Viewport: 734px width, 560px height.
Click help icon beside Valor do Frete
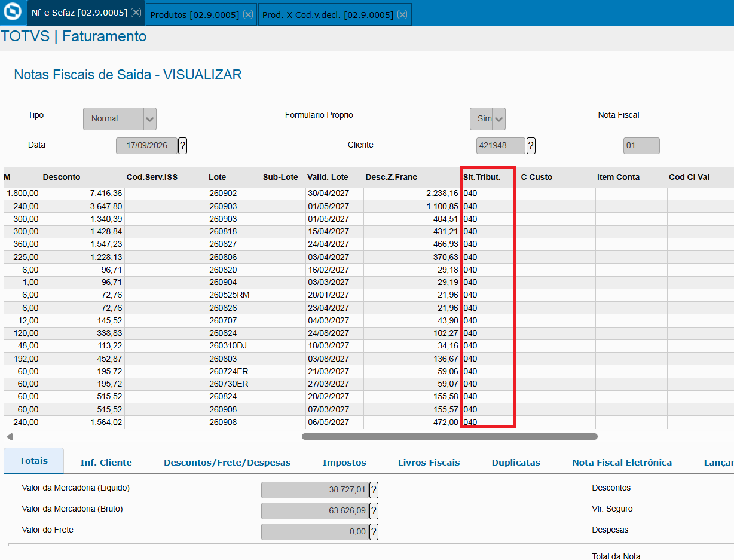pos(374,532)
